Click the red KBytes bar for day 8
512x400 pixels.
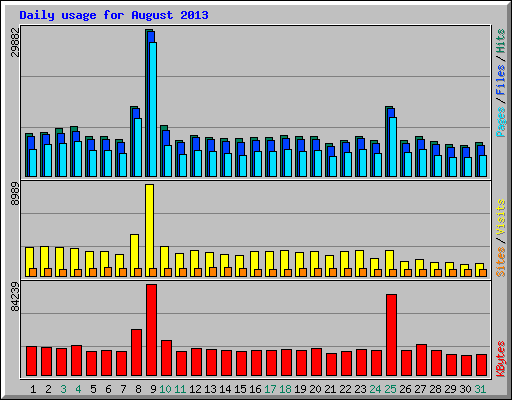[136, 353]
